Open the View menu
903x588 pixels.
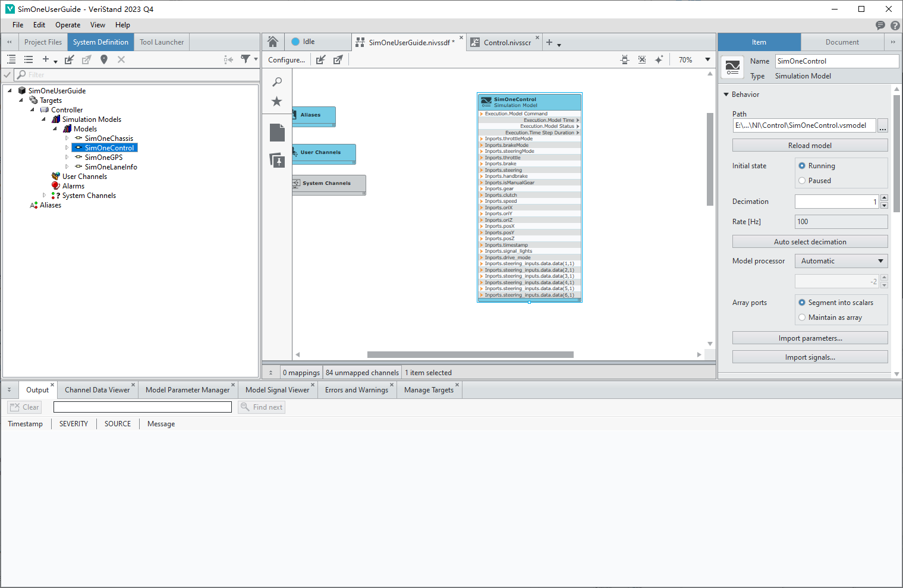click(97, 25)
